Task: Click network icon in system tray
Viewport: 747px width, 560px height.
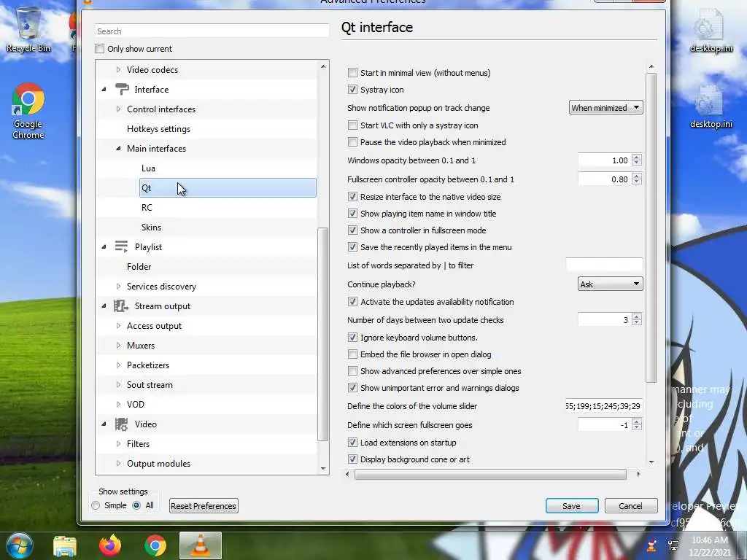Action: pyautogui.click(x=673, y=545)
